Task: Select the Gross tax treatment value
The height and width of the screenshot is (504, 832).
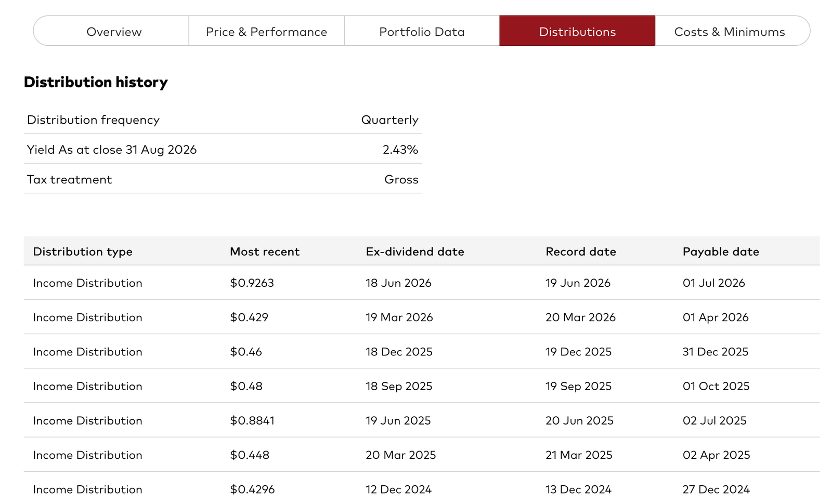Action: coord(401,179)
